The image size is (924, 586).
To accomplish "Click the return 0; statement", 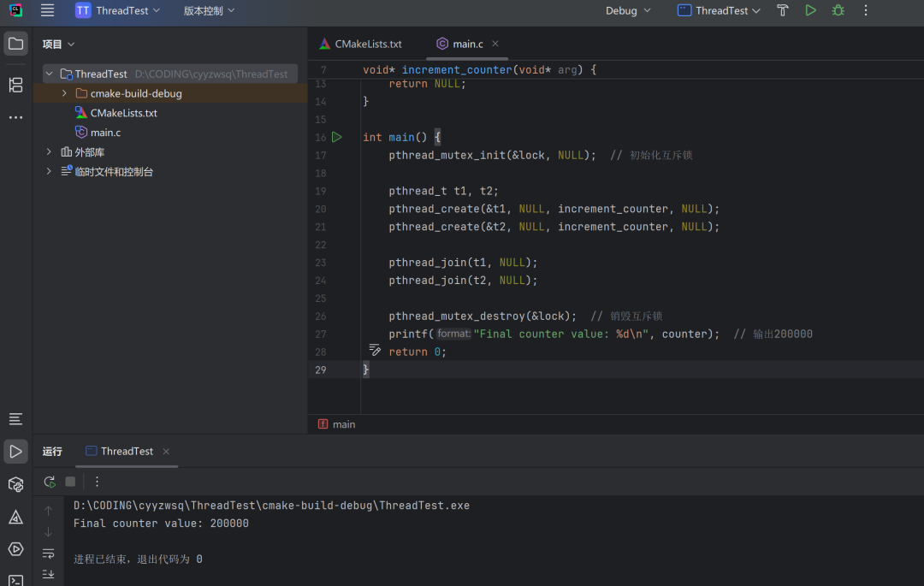I will [418, 352].
